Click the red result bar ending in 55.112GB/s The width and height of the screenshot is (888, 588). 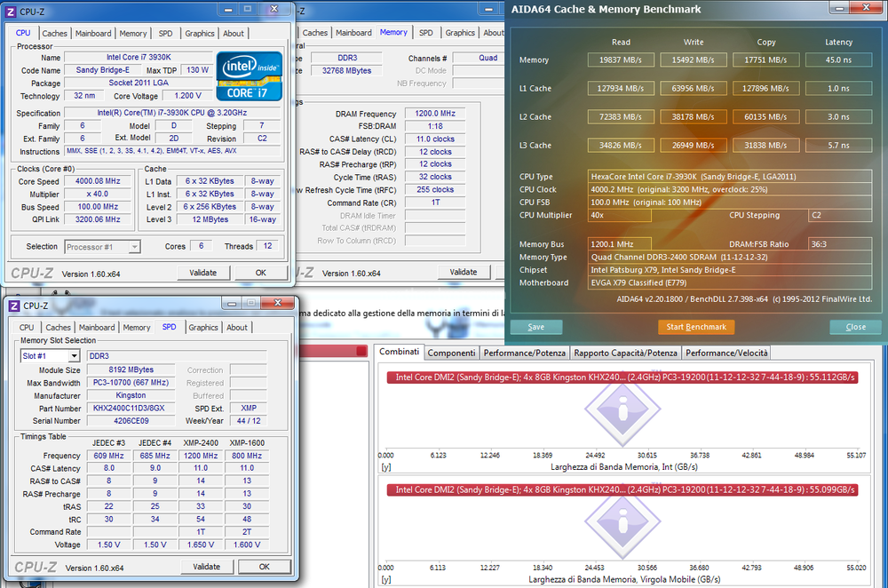click(x=622, y=377)
